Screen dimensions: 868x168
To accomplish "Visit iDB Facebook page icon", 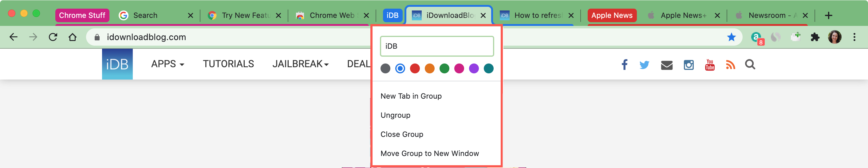I will click(624, 64).
